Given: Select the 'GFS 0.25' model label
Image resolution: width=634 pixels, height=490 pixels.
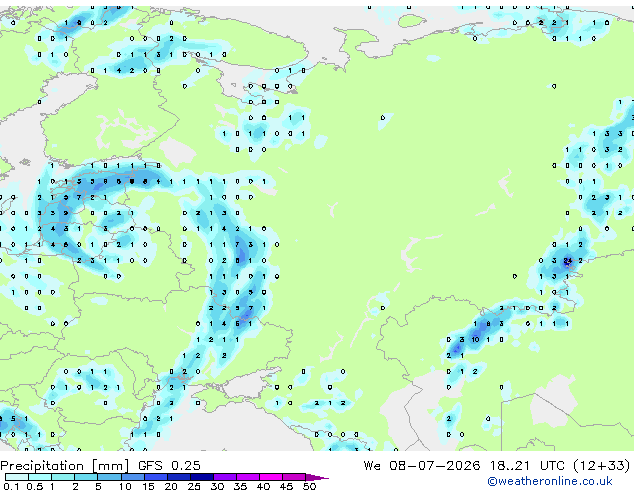Looking at the screenshot, I should [x=169, y=466].
